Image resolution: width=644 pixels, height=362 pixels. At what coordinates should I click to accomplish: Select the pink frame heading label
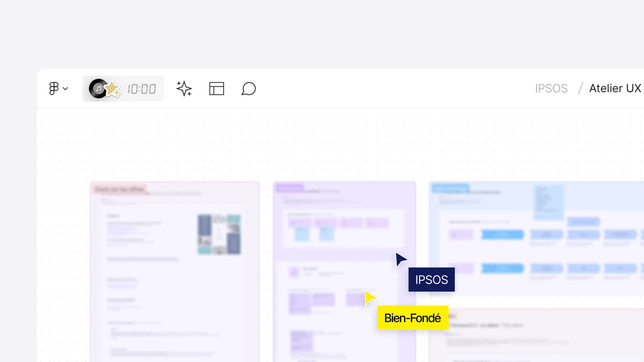tap(120, 189)
